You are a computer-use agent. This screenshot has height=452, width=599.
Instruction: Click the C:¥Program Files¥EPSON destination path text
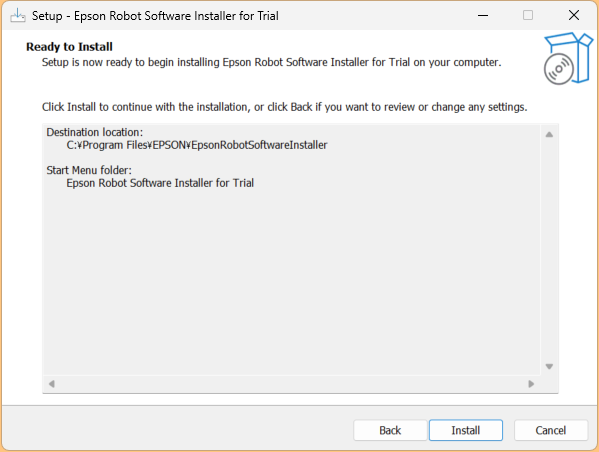click(x=197, y=145)
